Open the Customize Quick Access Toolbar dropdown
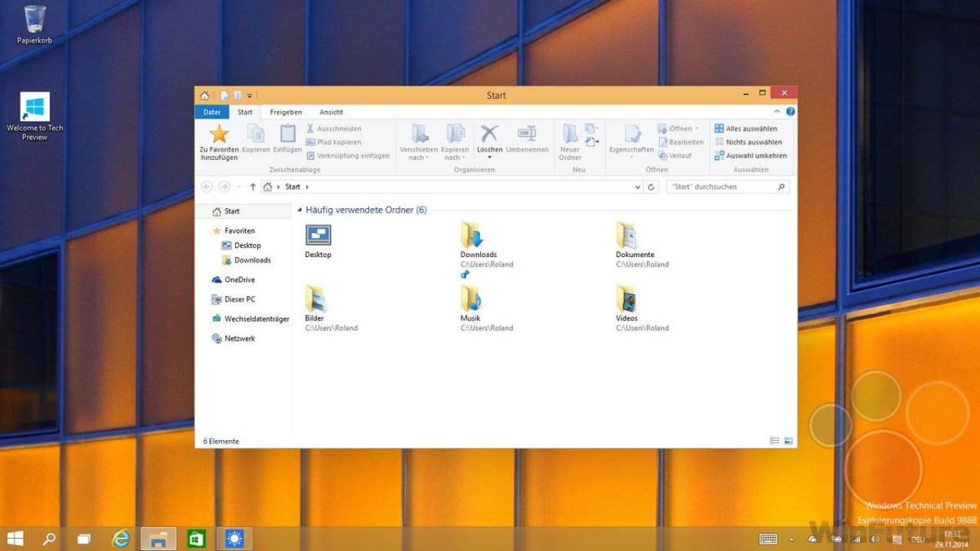The width and height of the screenshot is (980, 551). [250, 96]
